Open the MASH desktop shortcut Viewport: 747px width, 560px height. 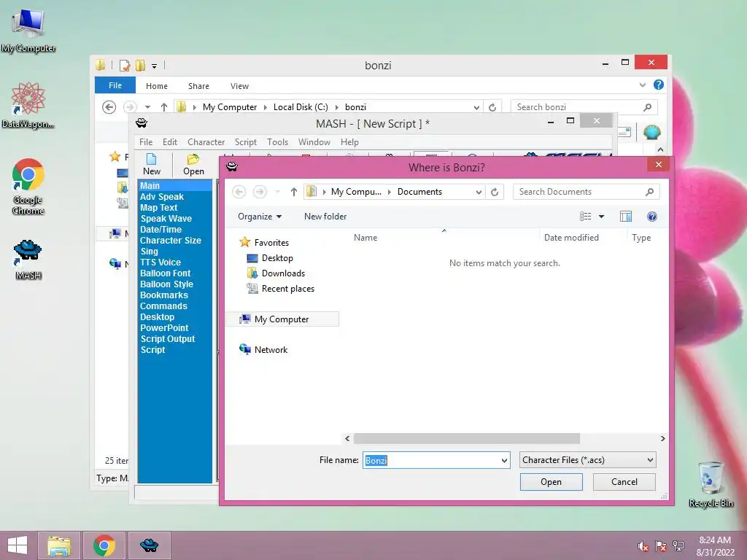click(x=28, y=259)
